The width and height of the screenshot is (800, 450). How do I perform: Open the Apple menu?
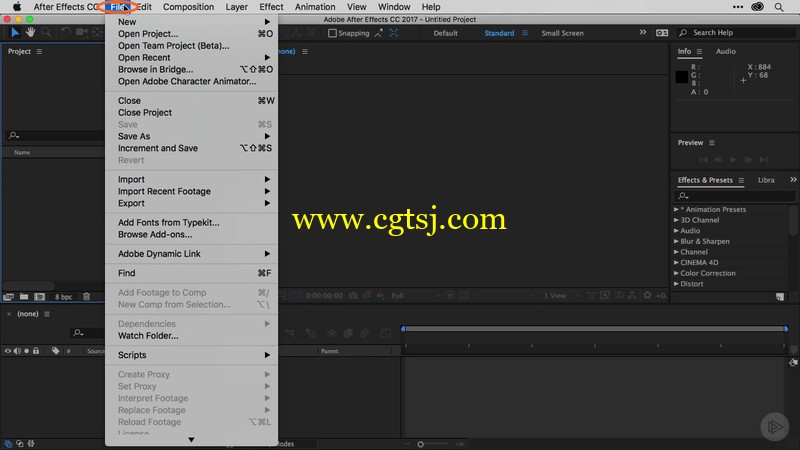(17, 7)
